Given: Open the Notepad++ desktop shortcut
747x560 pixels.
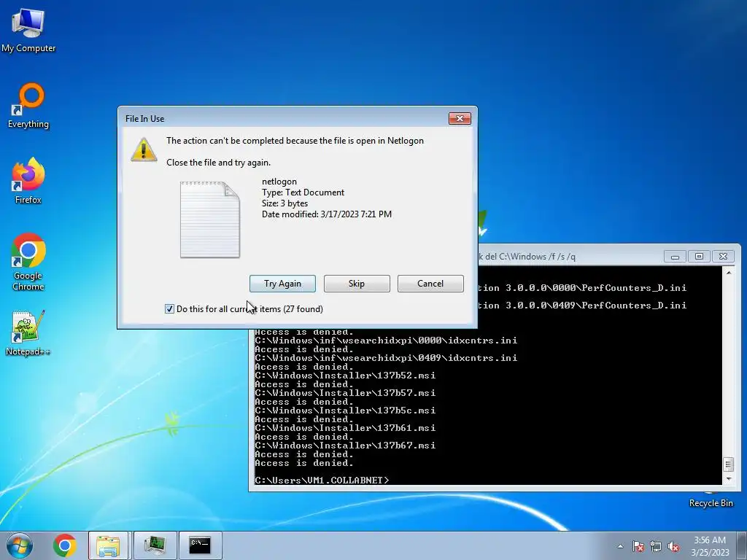Looking at the screenshot, I should [x=28, y=333].
